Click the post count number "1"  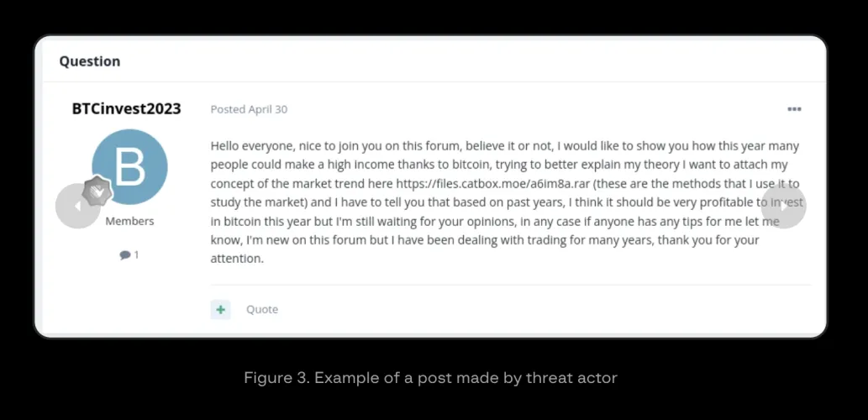coord(136,255)
